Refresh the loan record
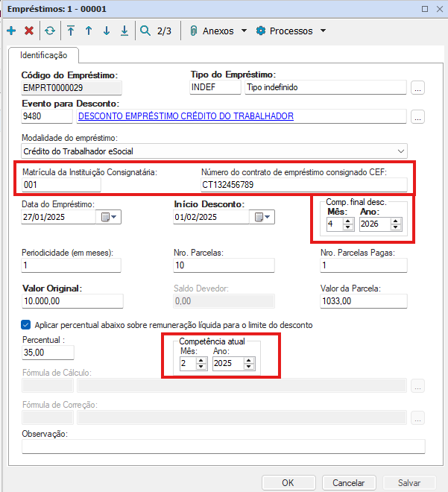The width and height of the screenshot is (448, 492). (50, 31)
